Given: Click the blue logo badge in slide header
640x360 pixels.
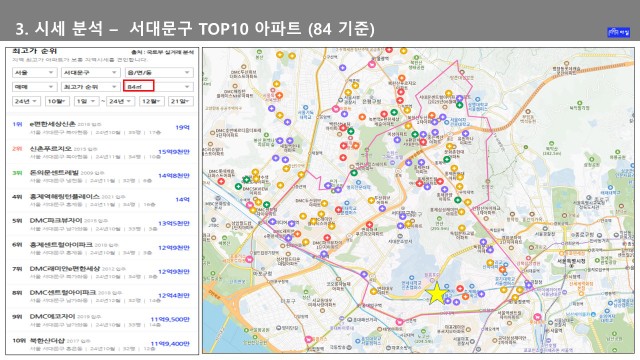Looking at the screenshot, I should pos(618,32).
